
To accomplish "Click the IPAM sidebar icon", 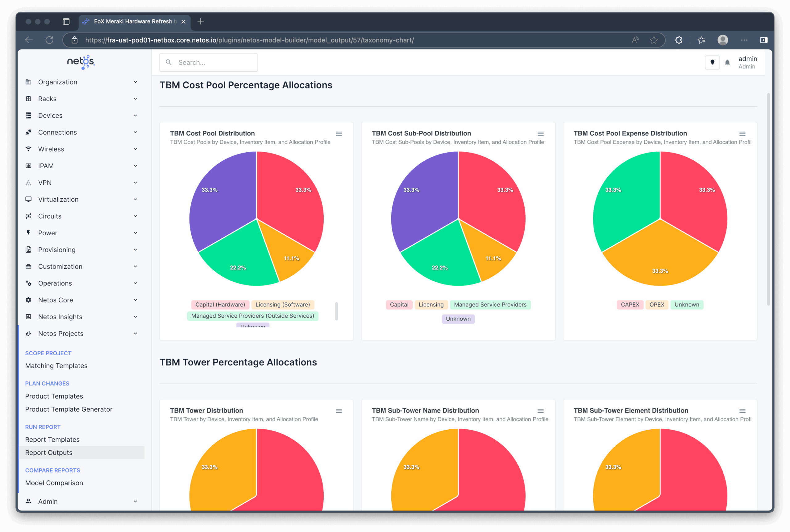I will [28, 166].
